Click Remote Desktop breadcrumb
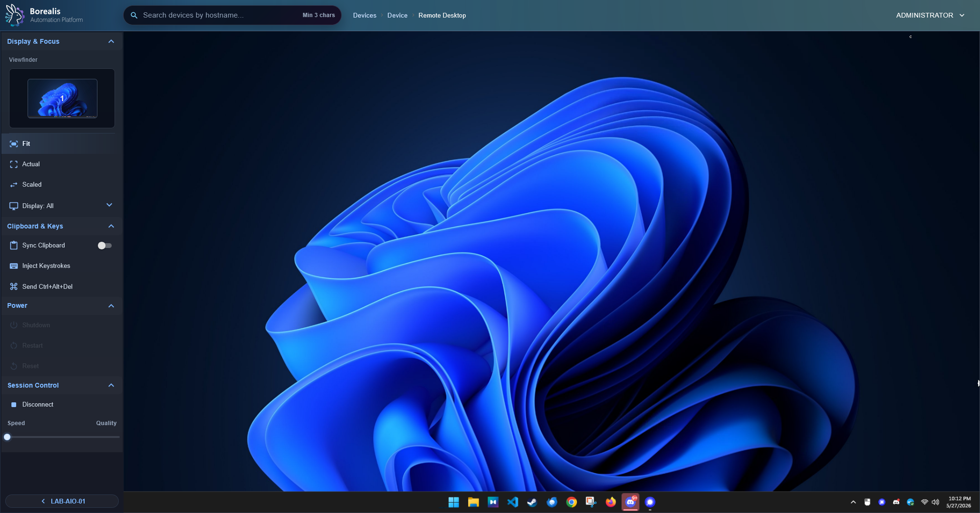 click(x=442, y=15)
